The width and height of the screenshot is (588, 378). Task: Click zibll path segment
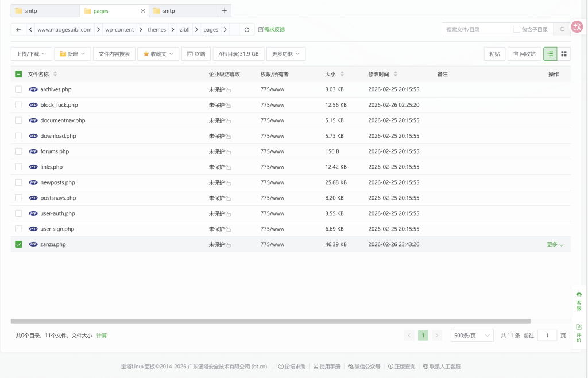[x=184, y=30]
